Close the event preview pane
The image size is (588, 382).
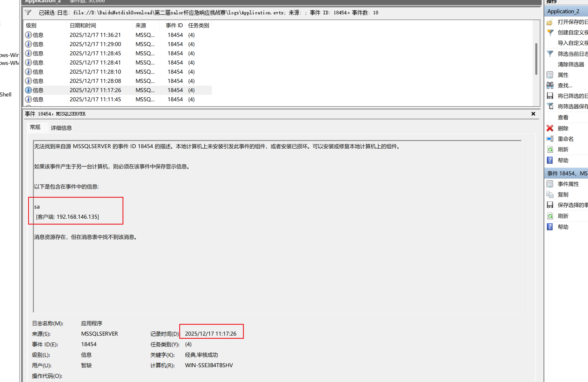533,114
